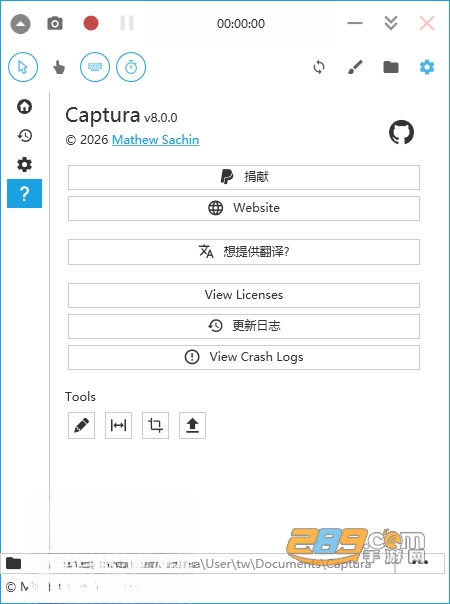
Task: Click the PayPal 捐献 donate button
Action: [244, 178]
